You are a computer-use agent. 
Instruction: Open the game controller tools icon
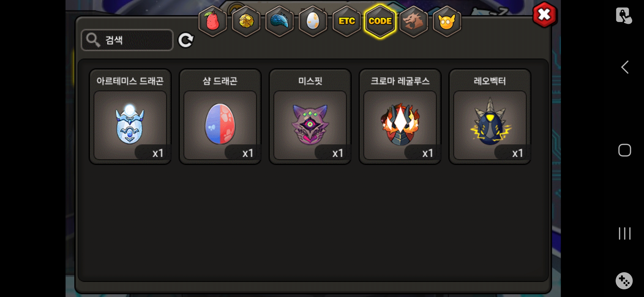coord(624,281)
